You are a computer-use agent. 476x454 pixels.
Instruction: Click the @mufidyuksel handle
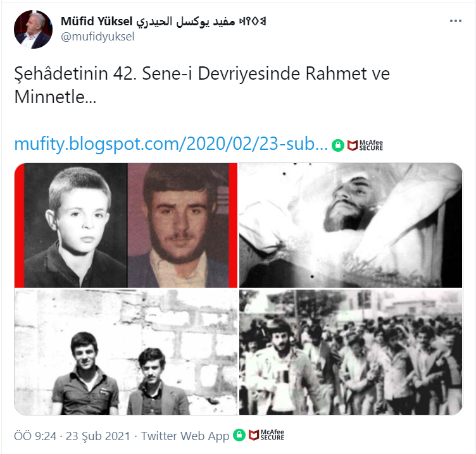97,37
